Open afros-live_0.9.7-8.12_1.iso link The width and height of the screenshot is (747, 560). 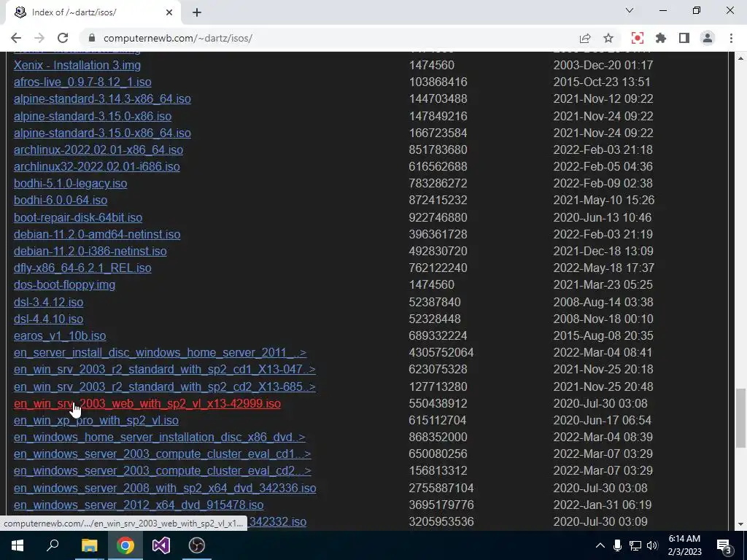click(82, 82)
